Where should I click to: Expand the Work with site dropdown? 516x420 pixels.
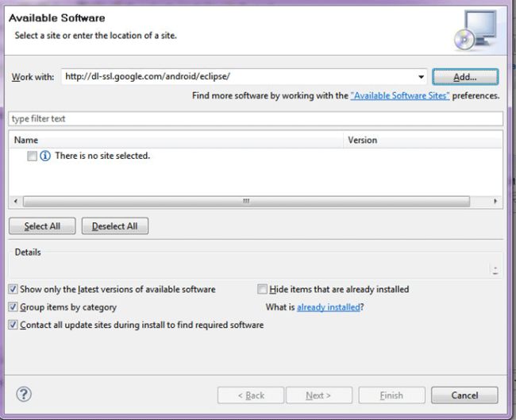(422, 77)
